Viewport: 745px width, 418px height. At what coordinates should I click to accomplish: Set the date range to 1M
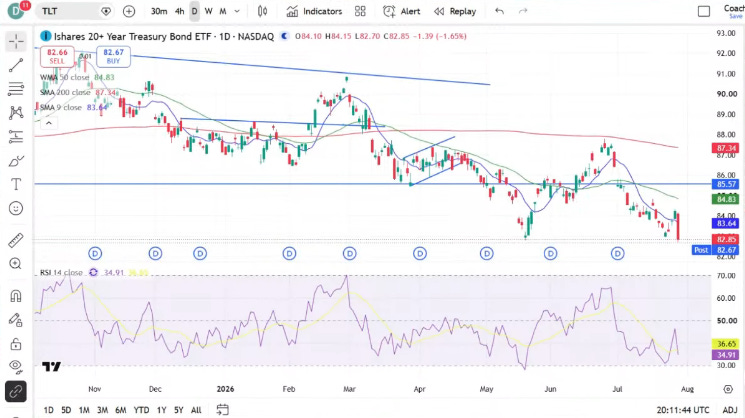coord(84,410)
